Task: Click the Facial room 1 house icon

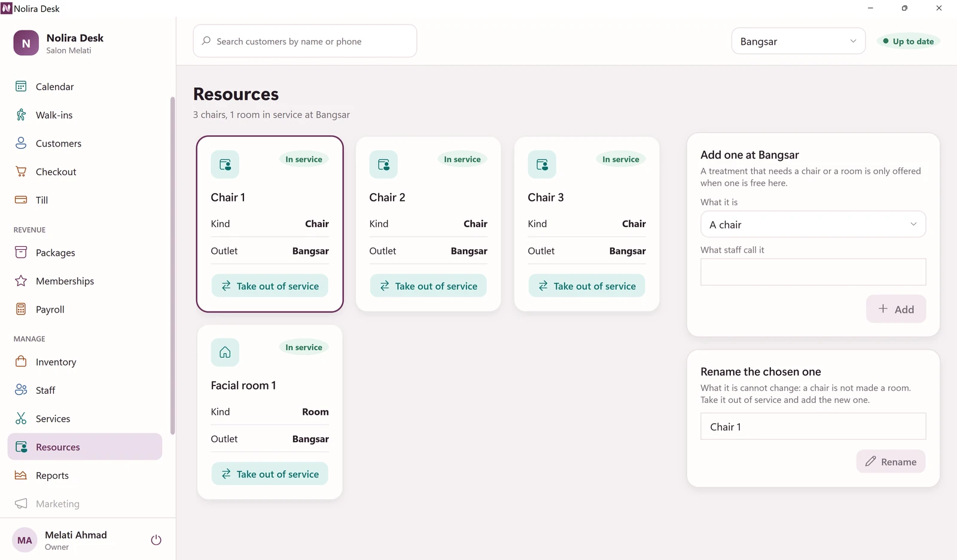Action: coord(225,353)
